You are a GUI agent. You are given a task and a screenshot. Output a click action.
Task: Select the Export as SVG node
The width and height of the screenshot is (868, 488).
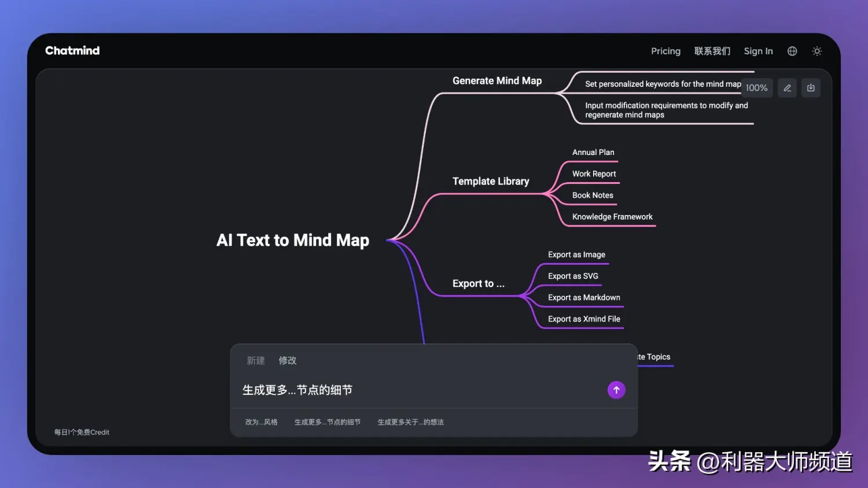[x=573, y=276]
